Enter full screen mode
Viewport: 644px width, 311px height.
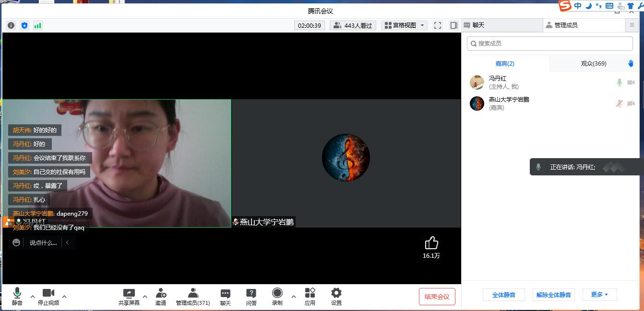pyautogui.click(x=437, y=25)
